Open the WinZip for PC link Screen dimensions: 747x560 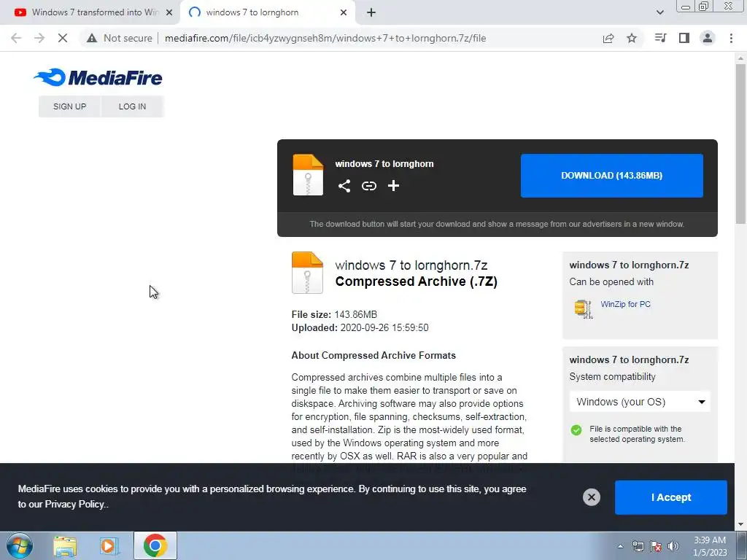625,304
